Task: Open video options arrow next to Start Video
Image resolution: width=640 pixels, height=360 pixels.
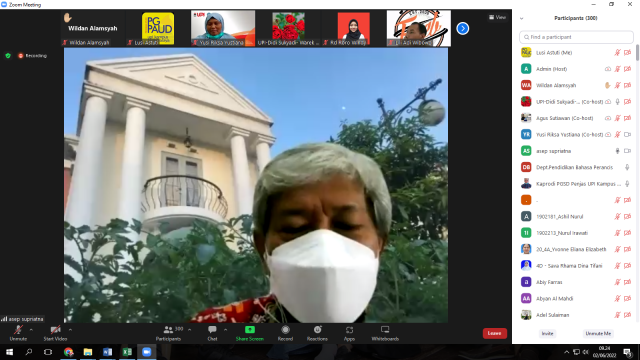Action: coord(70,330)
